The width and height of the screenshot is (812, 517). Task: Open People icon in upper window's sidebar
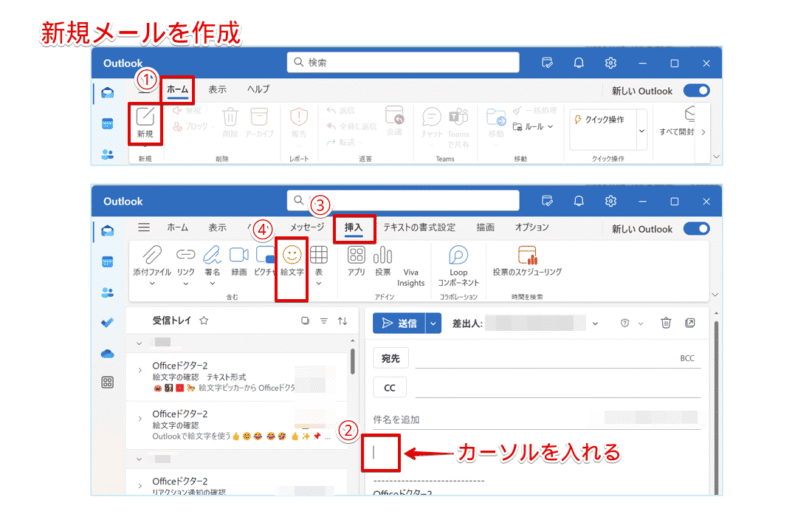pos(107,154)
